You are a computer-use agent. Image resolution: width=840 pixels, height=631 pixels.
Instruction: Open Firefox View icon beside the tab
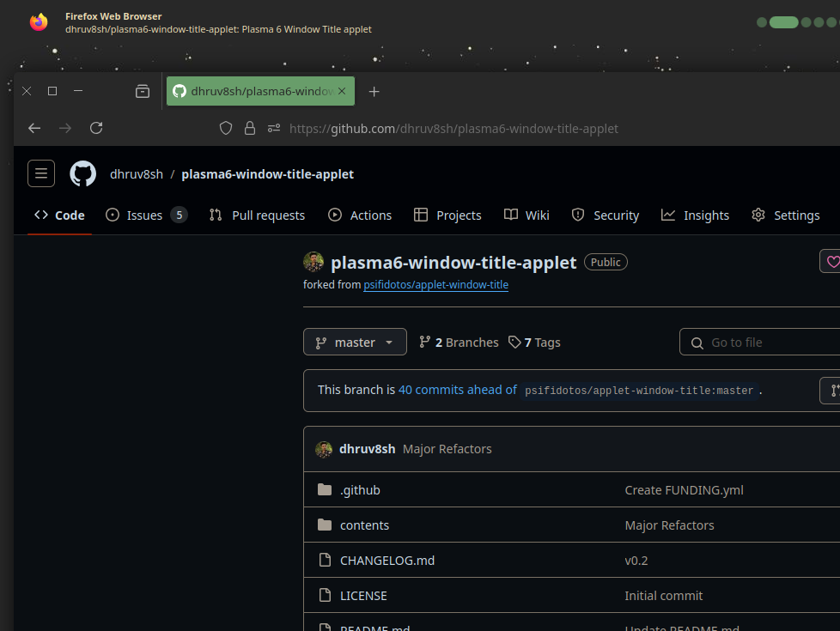[143, 91]
